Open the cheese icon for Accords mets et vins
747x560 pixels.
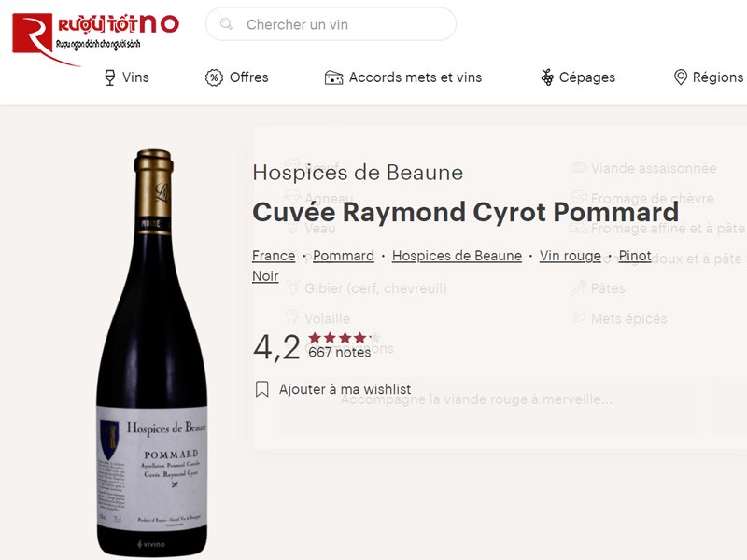(334, 78)
